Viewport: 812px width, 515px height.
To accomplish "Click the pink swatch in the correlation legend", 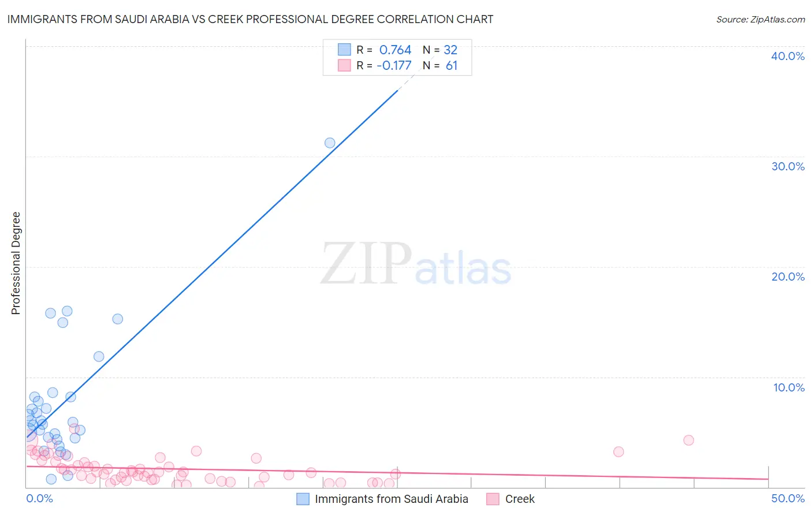I will (x=344, y=65).
